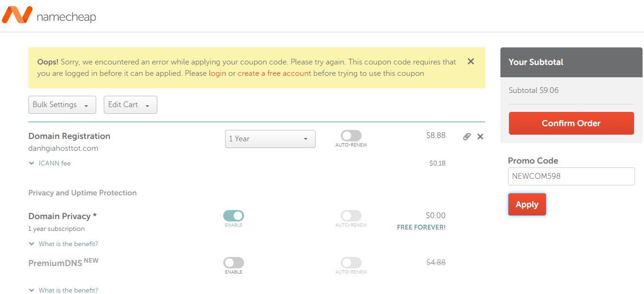Remove domain registration from cart
644x294 pixels.
click(480, 137)
